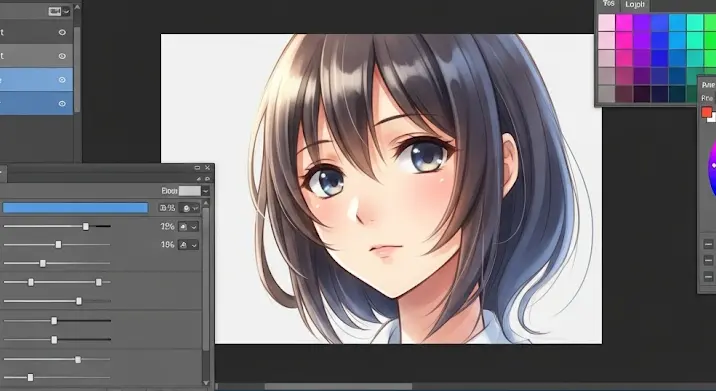The height and width of the screenshot is (391, 716).
Task: Click the third slider's handle below the 16% row
Action: (43, 263)
